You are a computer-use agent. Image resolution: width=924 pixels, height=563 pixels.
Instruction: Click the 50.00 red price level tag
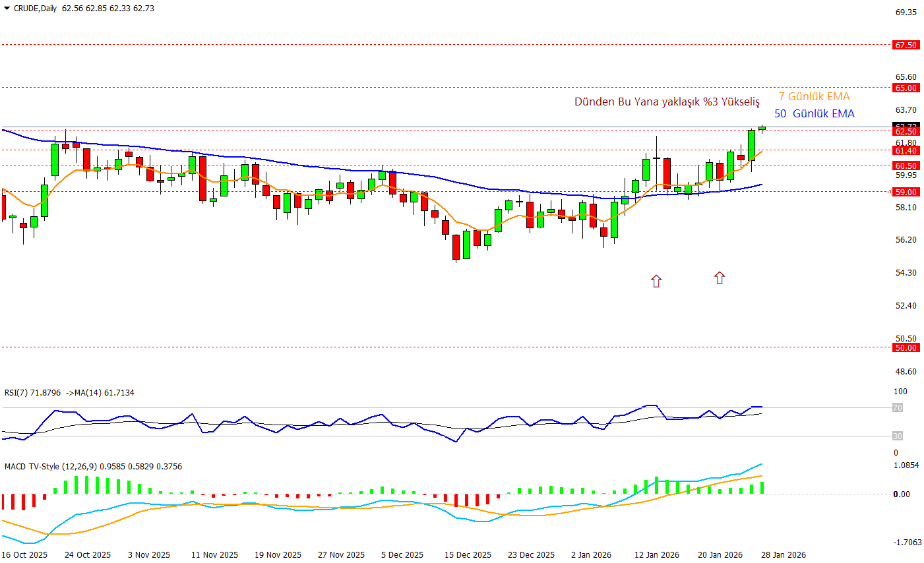coord(906,347)
